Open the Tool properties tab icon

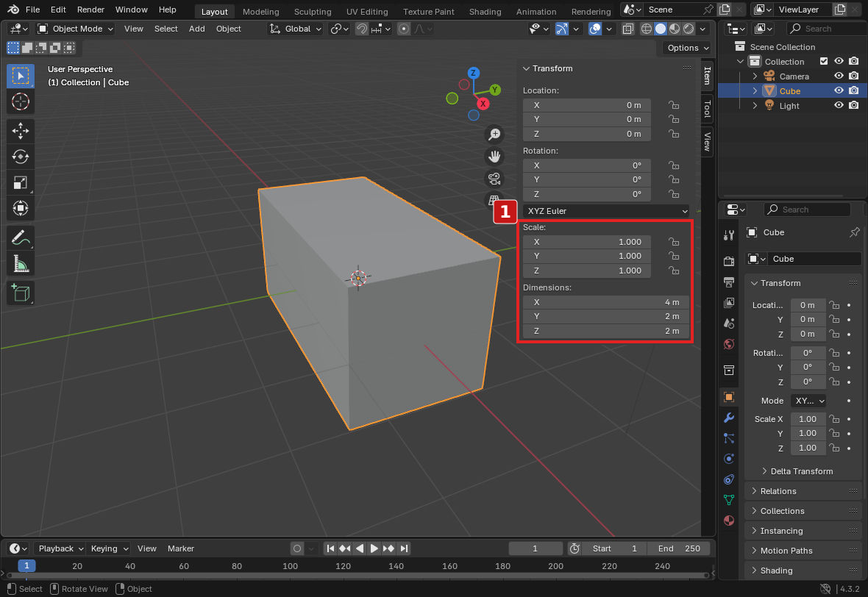(729, 235)
